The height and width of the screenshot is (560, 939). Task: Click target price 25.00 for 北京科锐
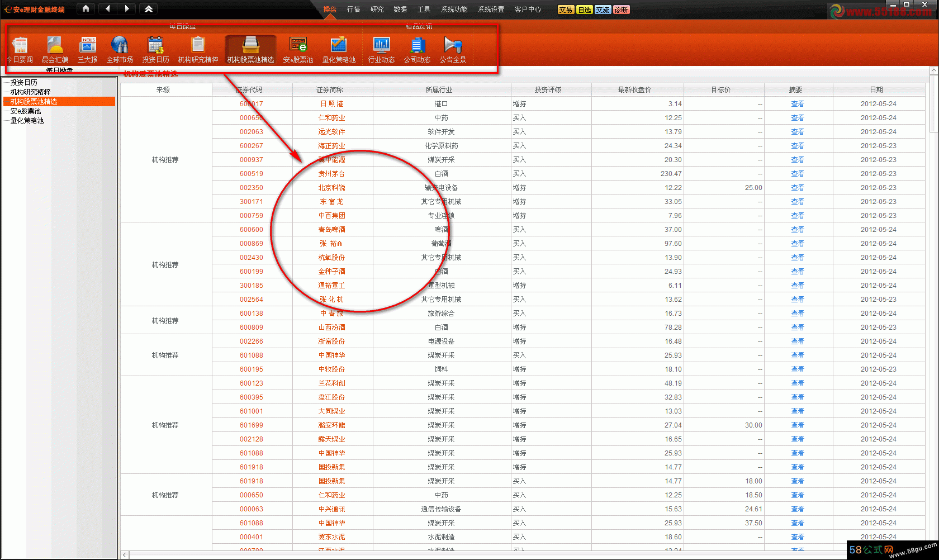pyautogui.click(x=753, y=188)
